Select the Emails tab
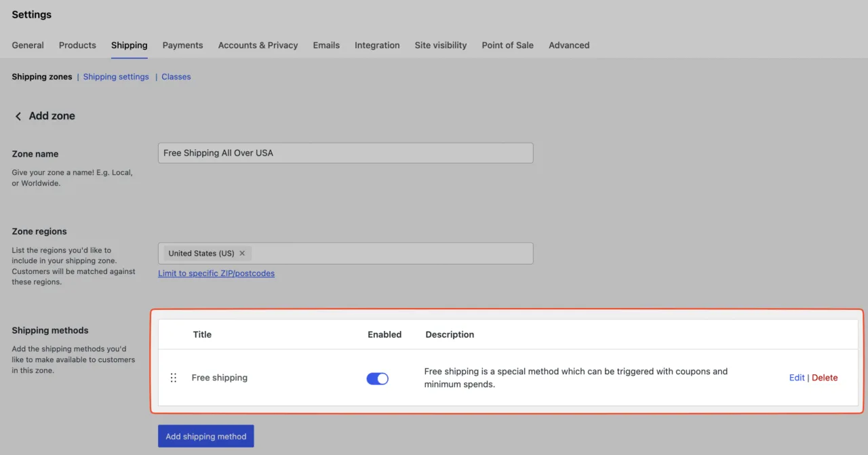The height and width of the screenshot is (455, 868). coord(326,45)
